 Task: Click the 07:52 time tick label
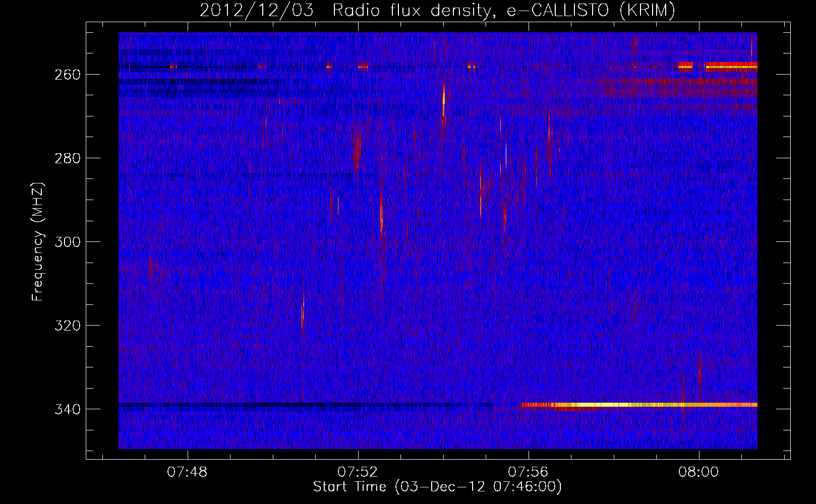click(x=358, y=472)
